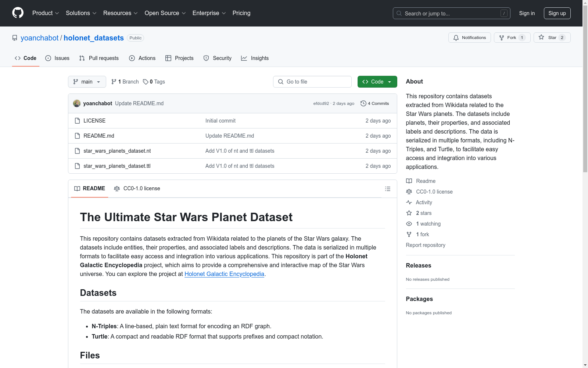Open the Projects tab
This screenshot has width=588, height=368.
[x=179, y=58]
